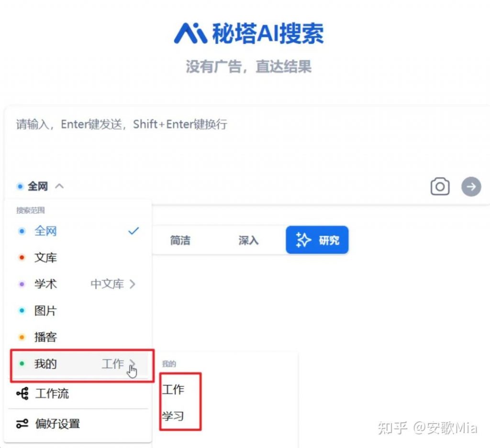Switch to the 深入 mode tab
This screenshot has height=448, width=490.
point(247,240)
